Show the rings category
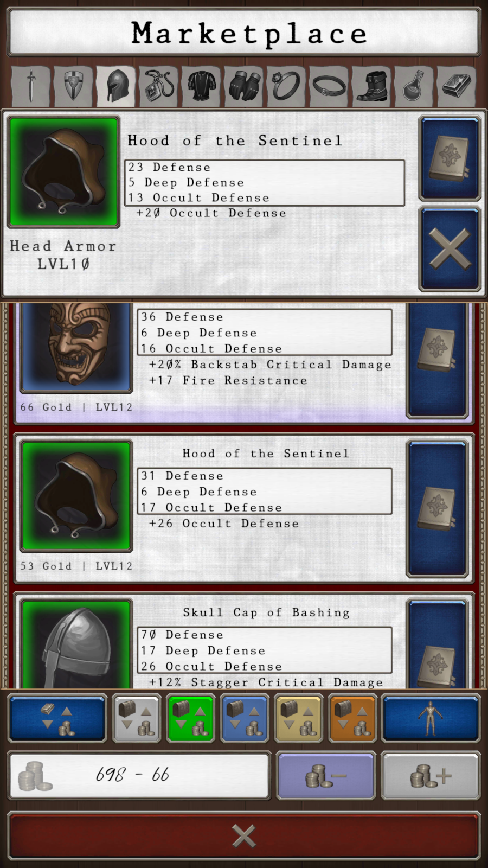 point(287,86)
